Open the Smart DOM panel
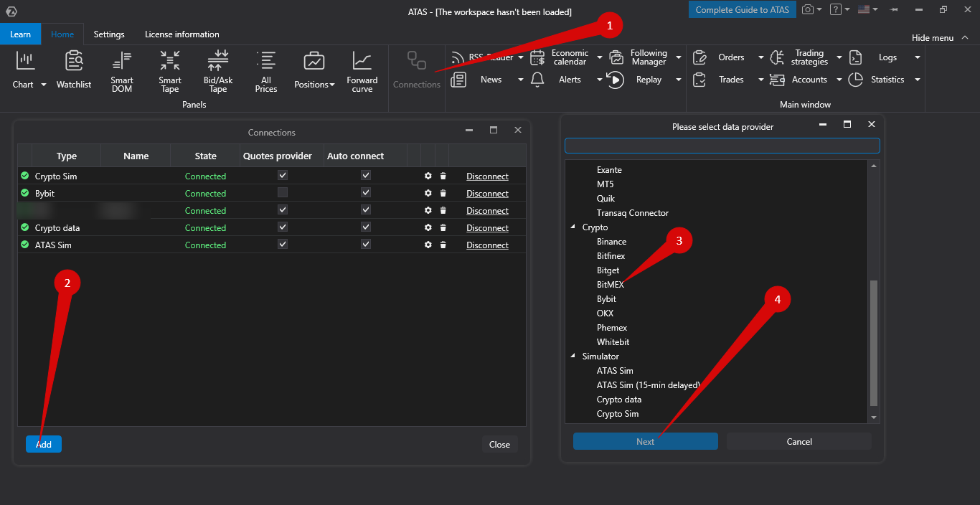The width and height of the screenshot is (980, 505). 122,71
